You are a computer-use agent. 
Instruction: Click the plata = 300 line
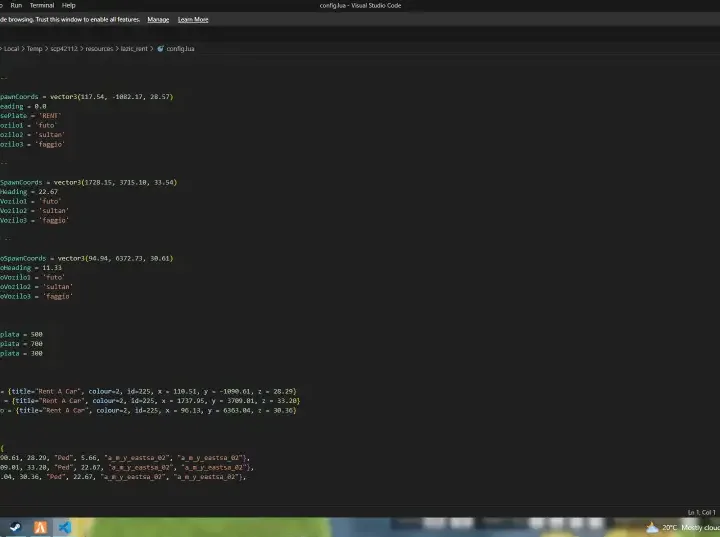click(x=21, y=354)
